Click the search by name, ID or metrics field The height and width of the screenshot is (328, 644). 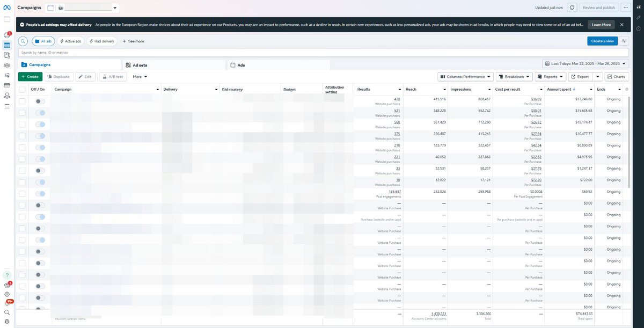(x=324, y=53)
